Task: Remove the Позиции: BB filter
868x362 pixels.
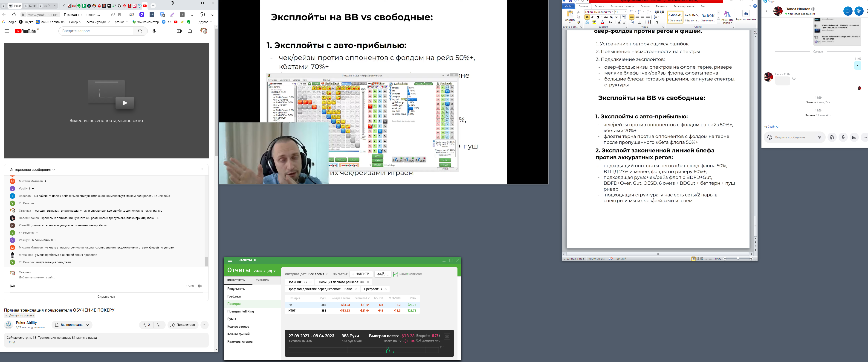Action: tap(310, 282)
